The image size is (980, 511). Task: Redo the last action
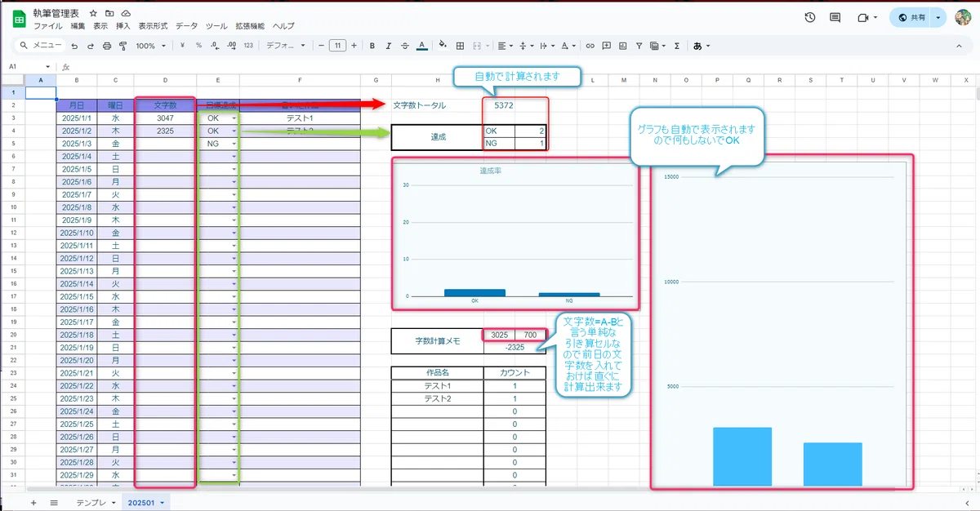tap(91, 46)
